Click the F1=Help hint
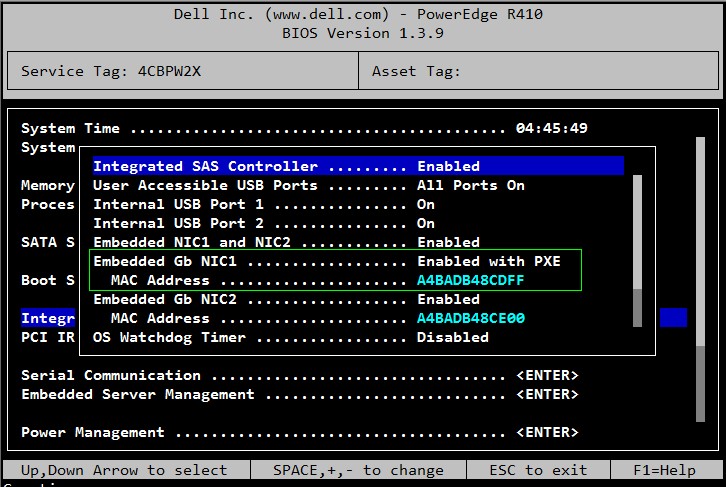Viewport: 726px width, 487px height. [664, 470]
